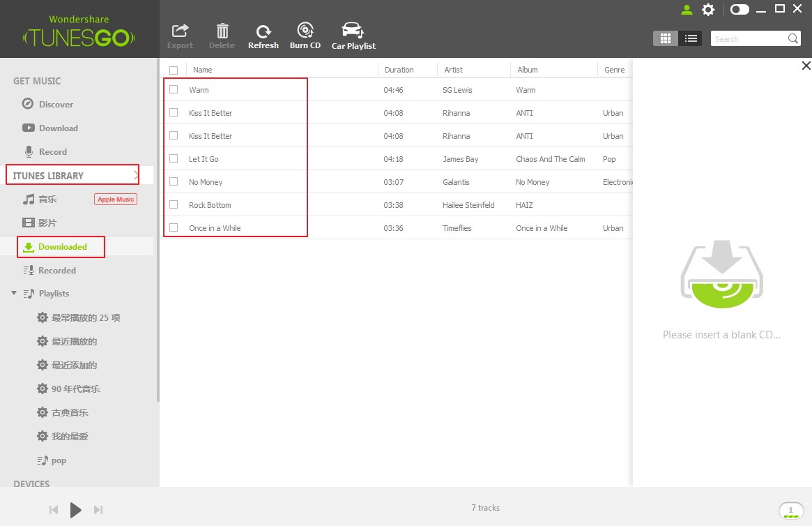Select the Timeflies artist cell
Image resolution: width=812 pixels, height=526 pixels.
point(457,228)
